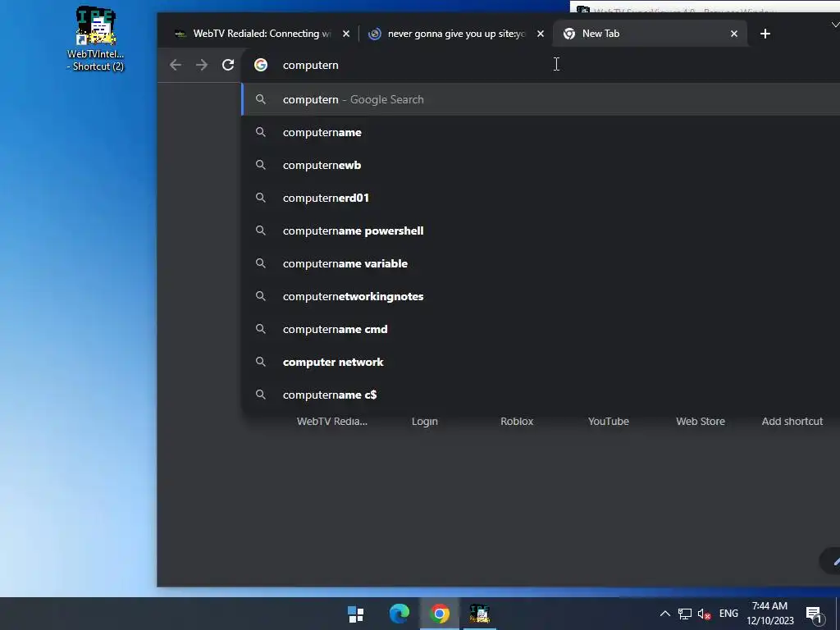
Task: Open the Roblox shortcut
Action: point(517,422)
